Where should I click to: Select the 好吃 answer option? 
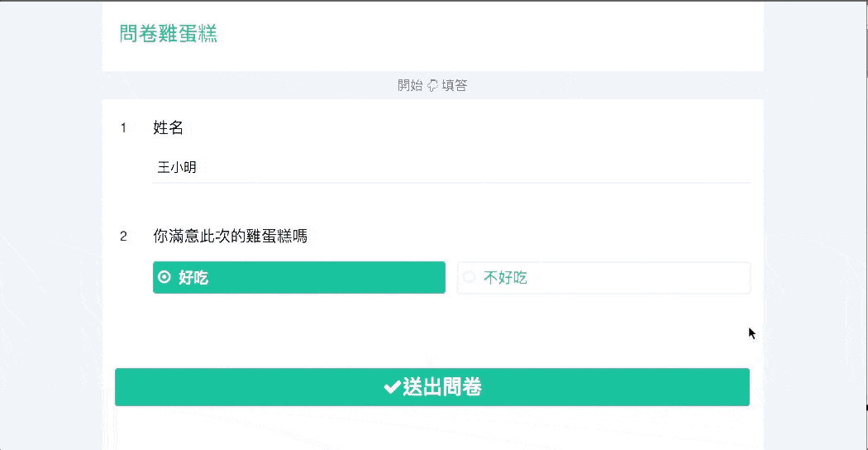pyautogui.click(x=299, y=278)
